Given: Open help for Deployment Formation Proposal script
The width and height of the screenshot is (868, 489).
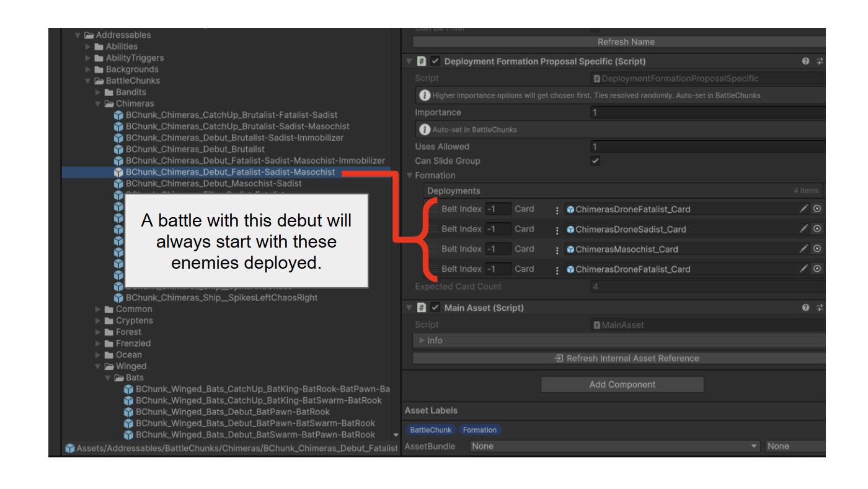Looking at the screenshot, I should coord(805,61).
